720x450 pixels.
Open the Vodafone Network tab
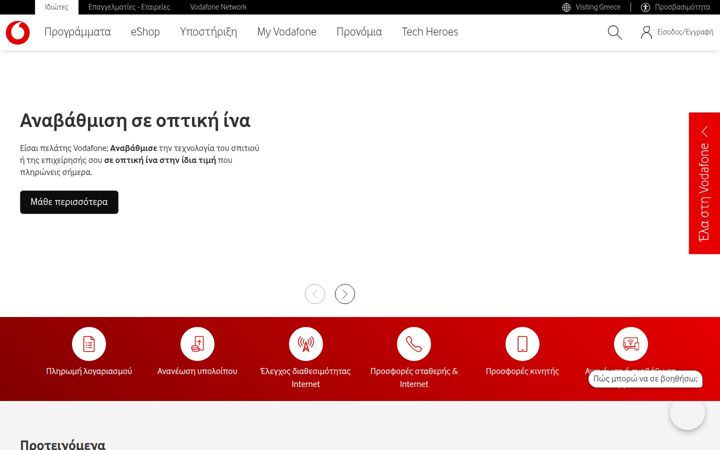pos(218,7)
